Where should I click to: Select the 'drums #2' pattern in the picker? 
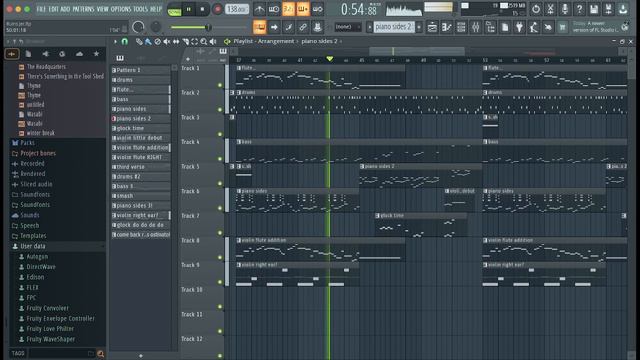pos(141,177)
